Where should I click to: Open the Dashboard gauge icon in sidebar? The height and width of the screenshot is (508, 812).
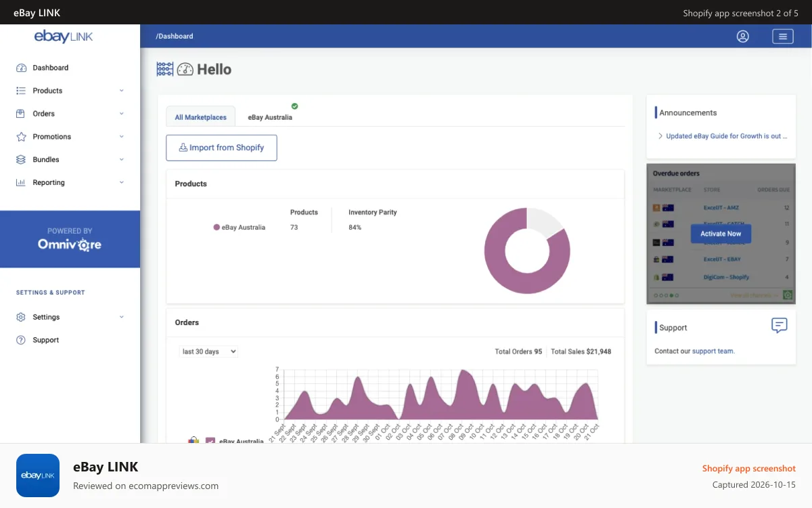tap(21, 68)
